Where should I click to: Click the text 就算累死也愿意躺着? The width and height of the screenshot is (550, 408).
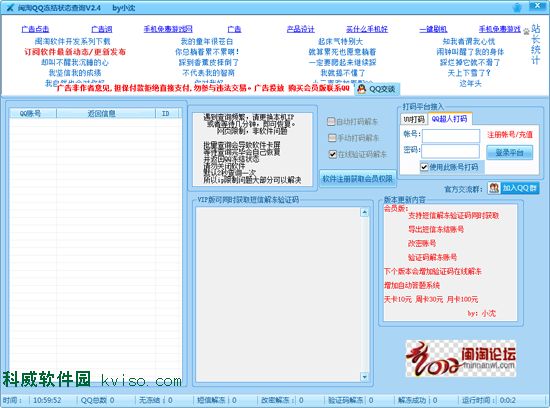tap(342, 52)
